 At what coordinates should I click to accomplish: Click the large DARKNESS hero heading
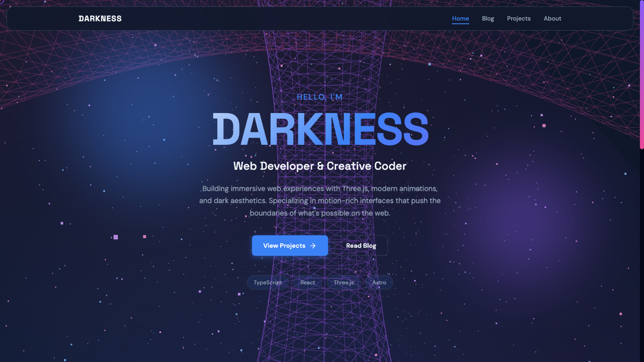(x=320, y=130)
